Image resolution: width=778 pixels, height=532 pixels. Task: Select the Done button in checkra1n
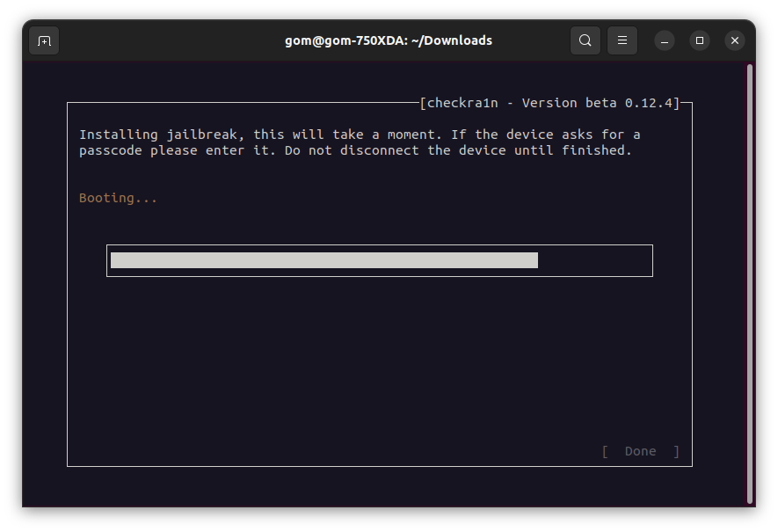[641, 451]
